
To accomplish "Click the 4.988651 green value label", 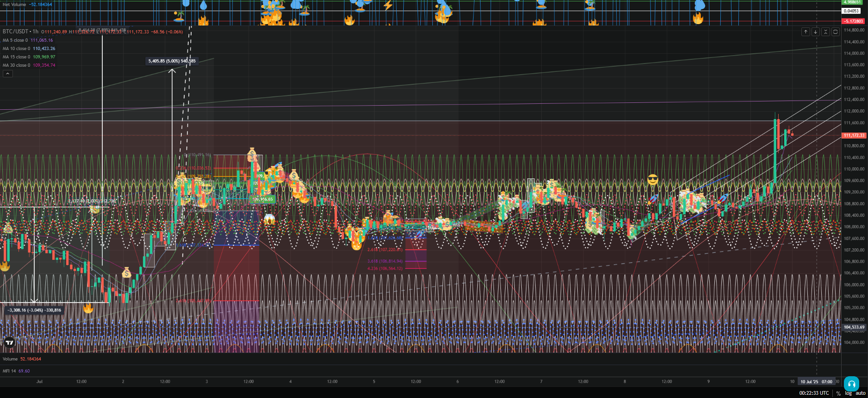I will [853, 2].
